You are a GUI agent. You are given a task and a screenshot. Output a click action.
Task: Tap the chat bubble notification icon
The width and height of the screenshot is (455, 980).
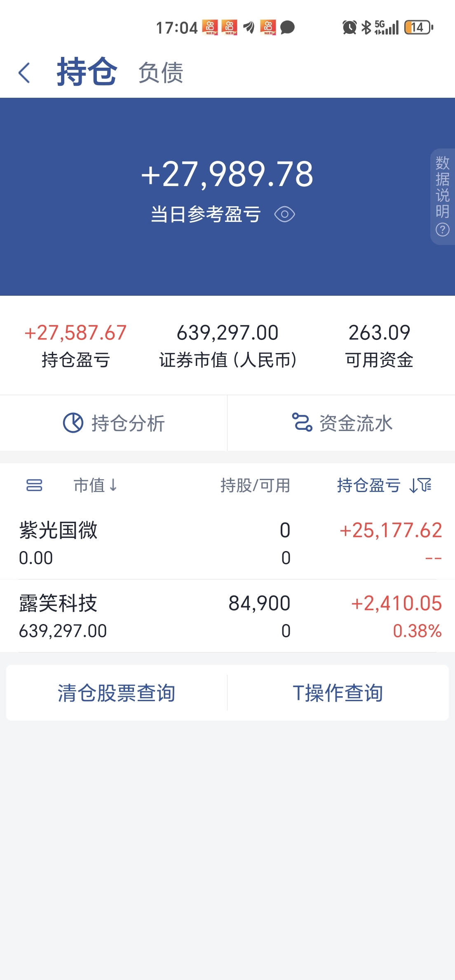tap(287, 28)
